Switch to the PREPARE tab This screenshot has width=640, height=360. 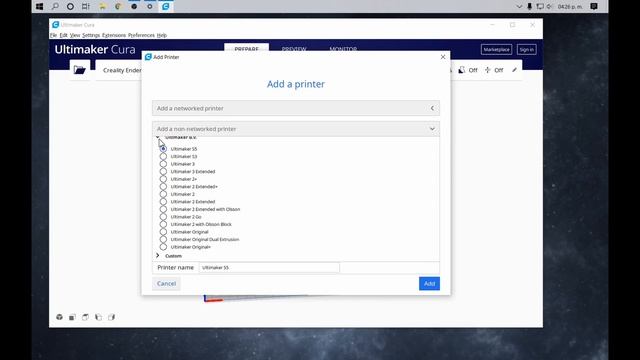(247, 49)
